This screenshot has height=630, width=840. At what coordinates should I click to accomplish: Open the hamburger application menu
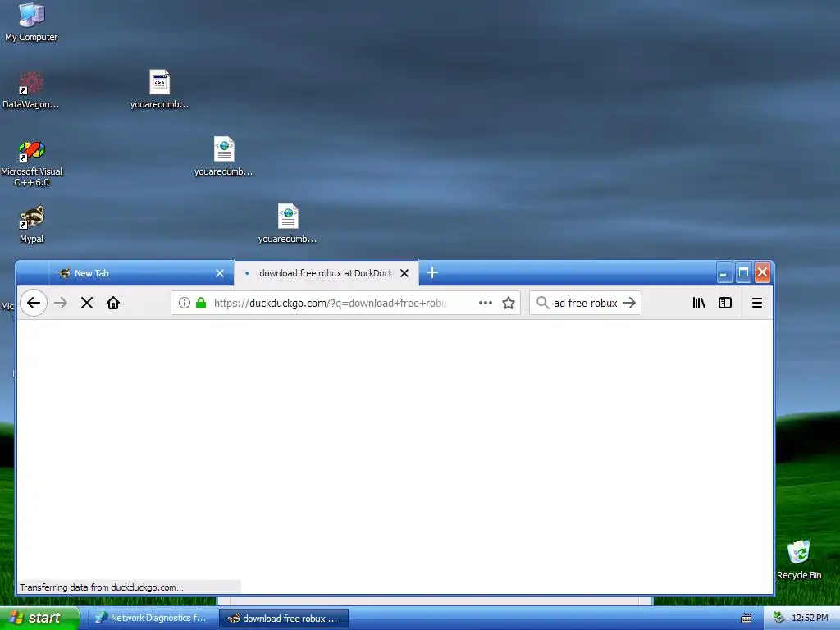pos(757,303)
